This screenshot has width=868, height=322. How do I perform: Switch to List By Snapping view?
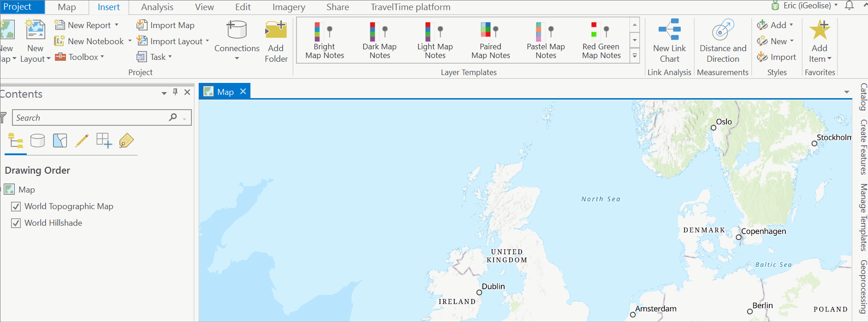104,141
